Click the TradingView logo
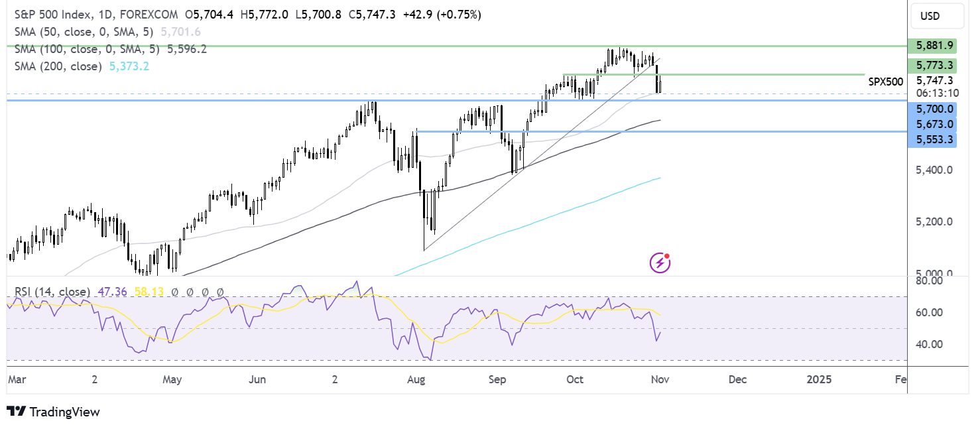The width and height of the screenshot is (980, 429). click(x=54, y=412)
